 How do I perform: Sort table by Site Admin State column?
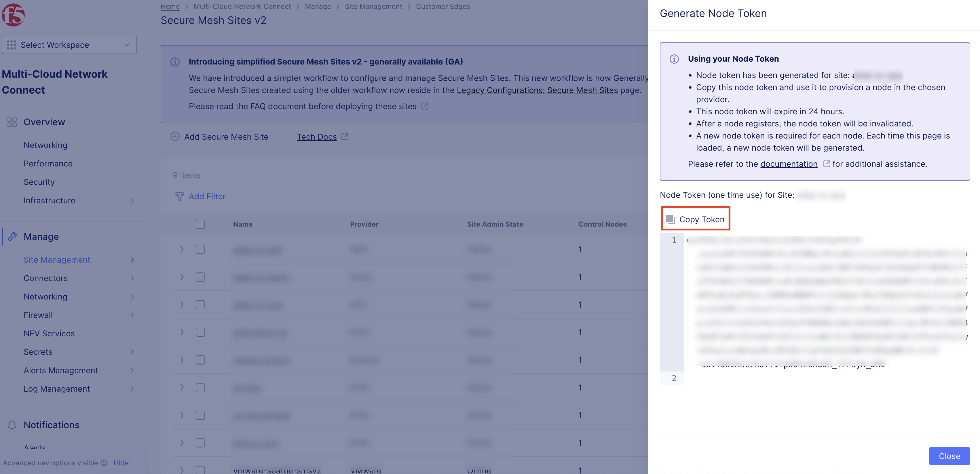point(495,224)
